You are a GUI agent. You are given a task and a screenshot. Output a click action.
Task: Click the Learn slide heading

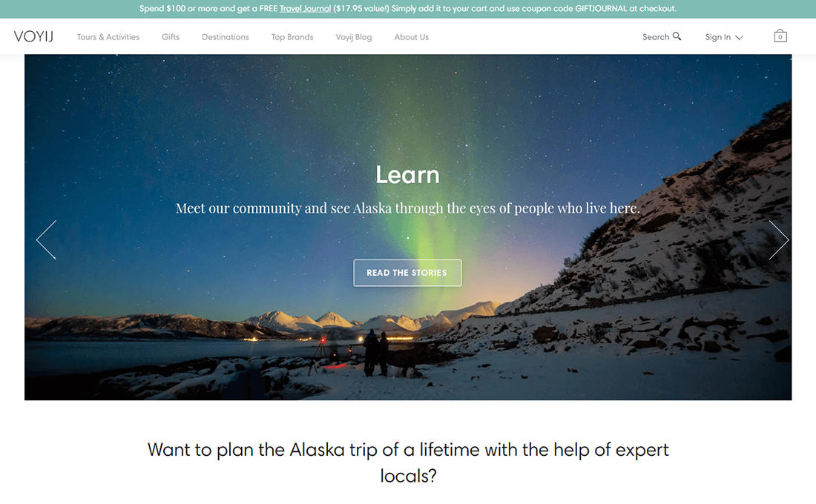pos(407,175)
